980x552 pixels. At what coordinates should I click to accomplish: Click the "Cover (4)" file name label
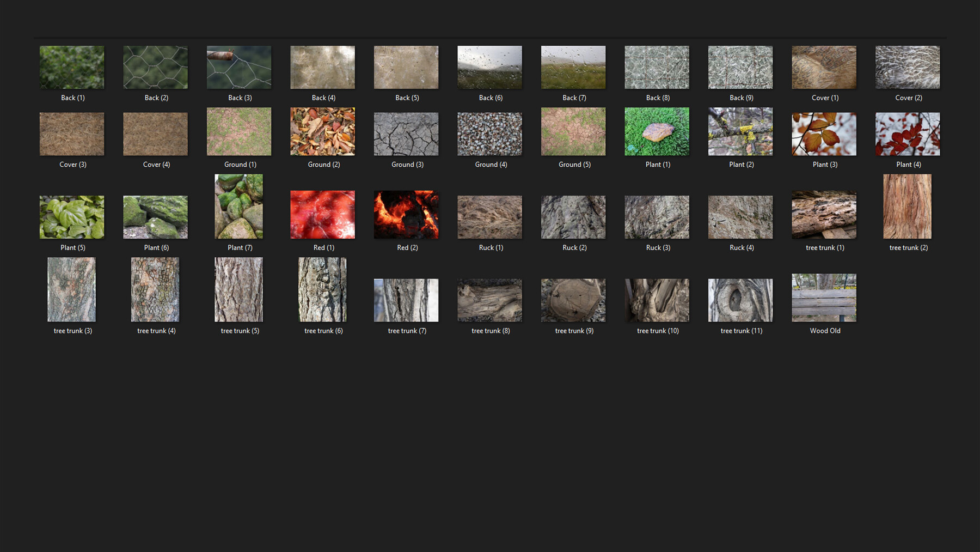[156, 165]
